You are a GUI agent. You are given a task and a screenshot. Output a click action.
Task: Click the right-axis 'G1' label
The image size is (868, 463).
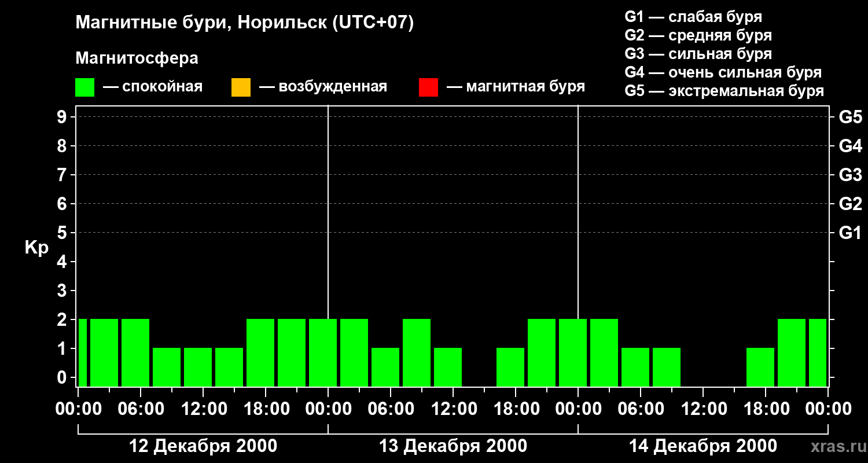[x=851, y=233]
